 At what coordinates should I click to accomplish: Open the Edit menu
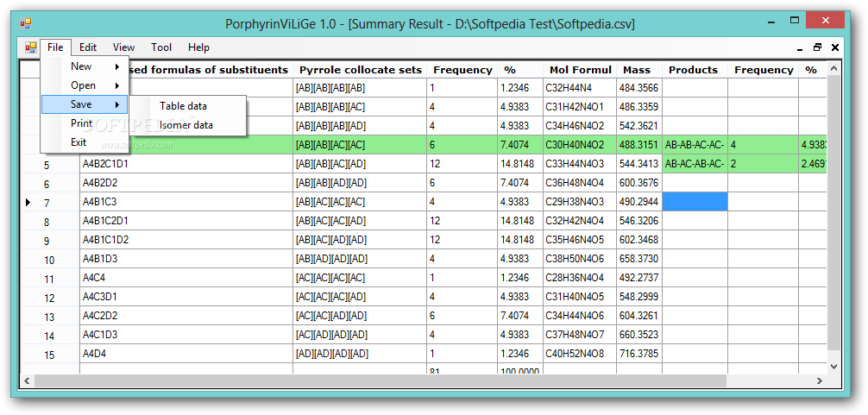click(x=88, y=47)
